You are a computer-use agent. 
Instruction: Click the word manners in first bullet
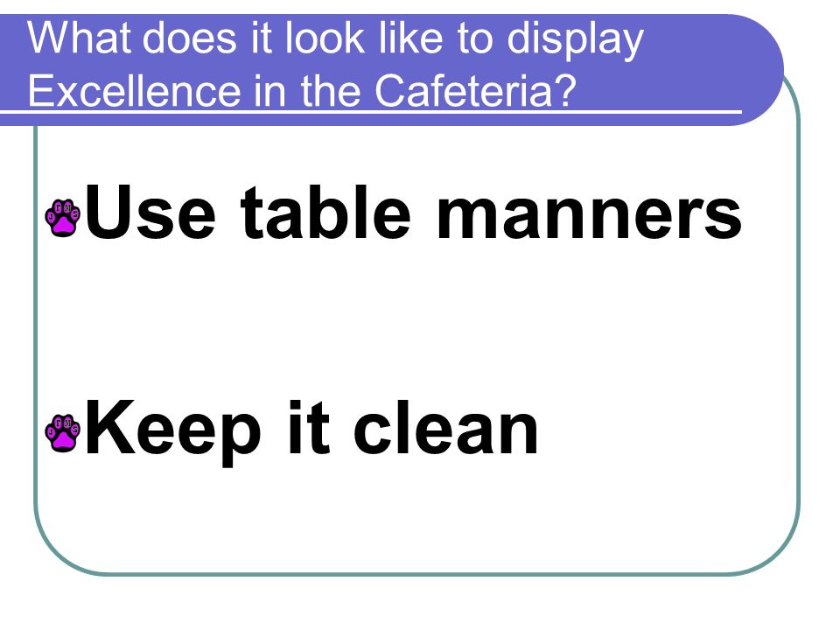[589, 216]
